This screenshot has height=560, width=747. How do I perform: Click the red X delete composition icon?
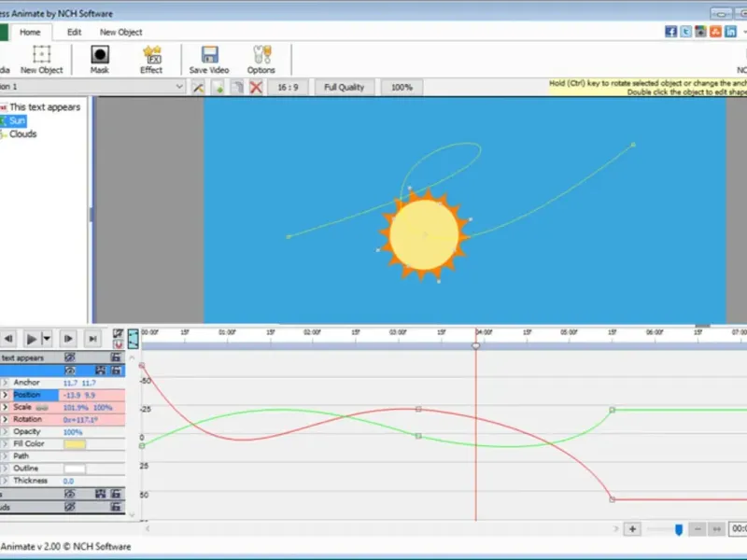coord(255,87)
